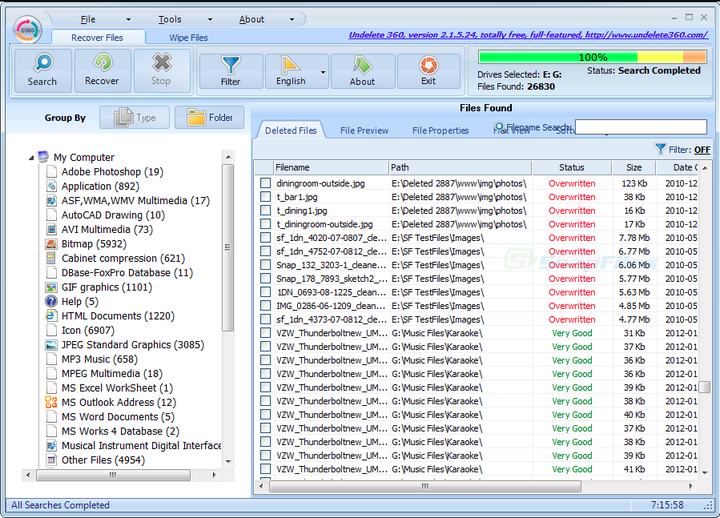Open the Tools menu dropdown arrow
The width and height of the screenshot is (720, 518).
click(210, 19)
